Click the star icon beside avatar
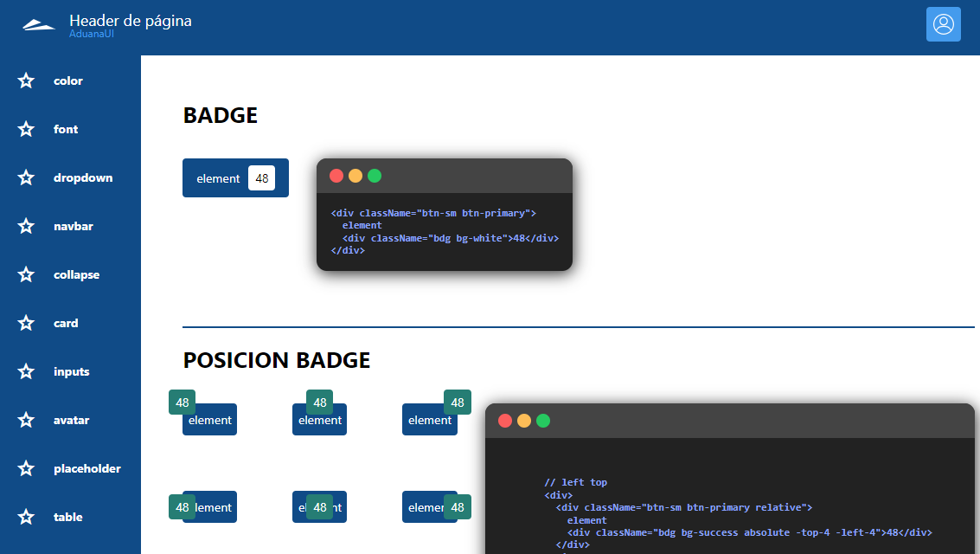Image resolution: width=980 pixels, height=554 pixels. point(26,420)
